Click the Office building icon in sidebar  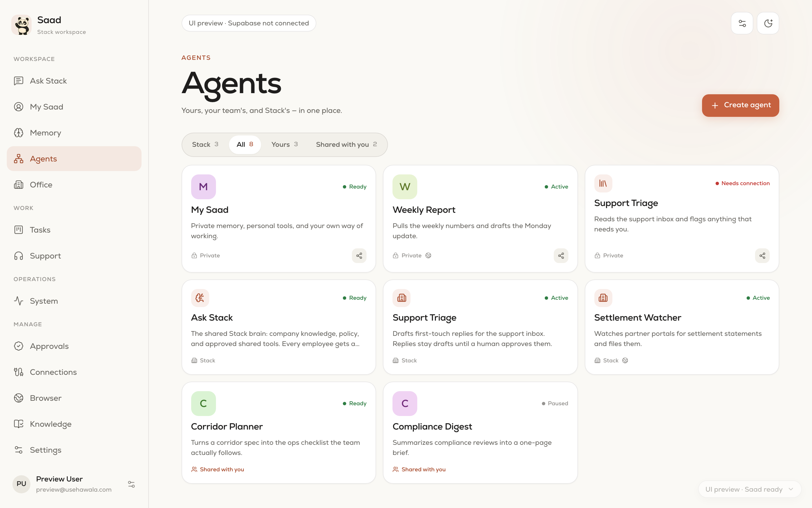pyautogui.click(x=18, y=185)
